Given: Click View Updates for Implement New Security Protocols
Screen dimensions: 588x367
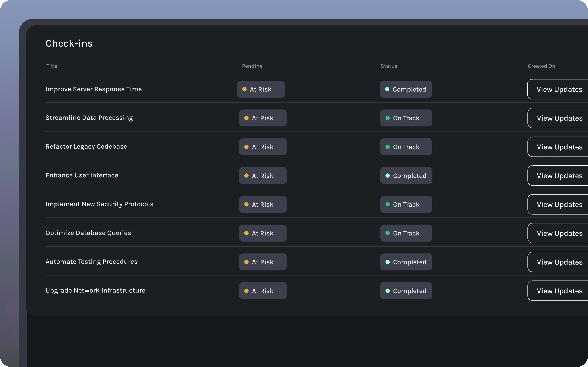Looking at the screenshot, I should [x=559, y=204].
